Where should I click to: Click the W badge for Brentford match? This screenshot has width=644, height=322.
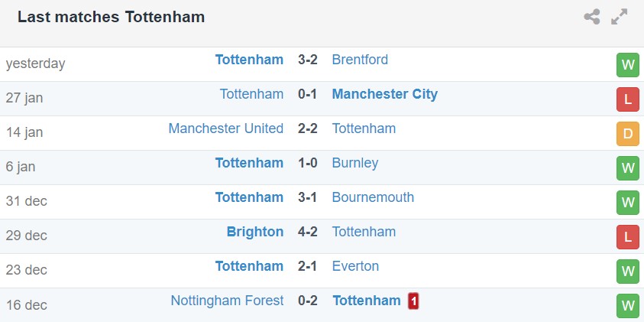point(627,65)
